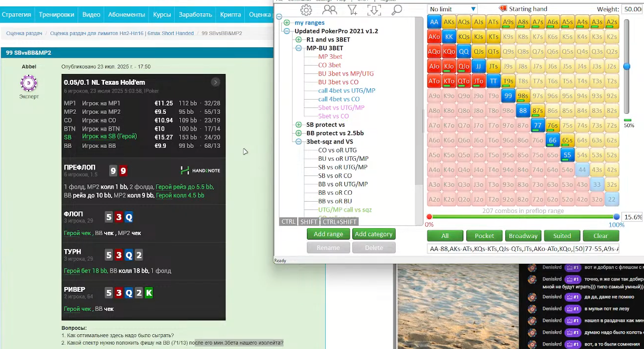Click the two-people players icon
The height and width of the screenshot is (349, 644).
329,9
